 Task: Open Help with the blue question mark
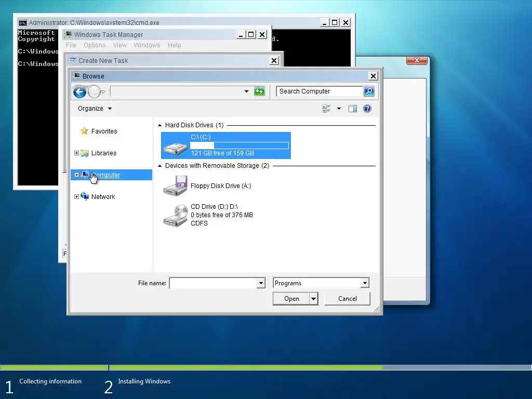click(367, 109)
